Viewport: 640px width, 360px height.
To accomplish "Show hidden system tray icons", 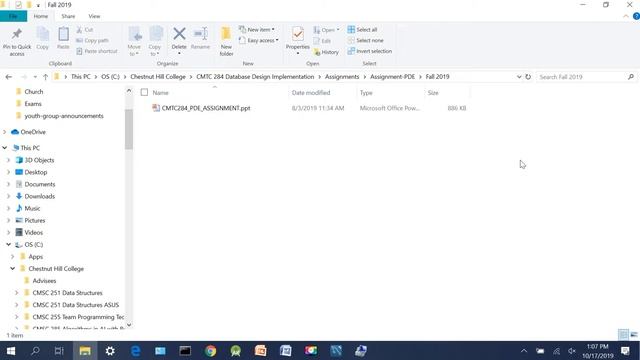I will coord(524,351).
